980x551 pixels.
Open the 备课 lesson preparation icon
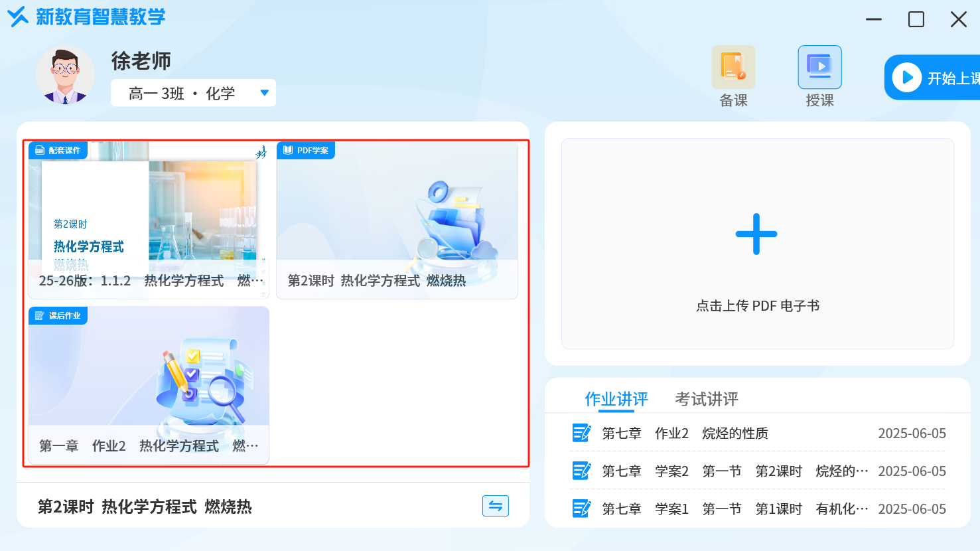733,67
